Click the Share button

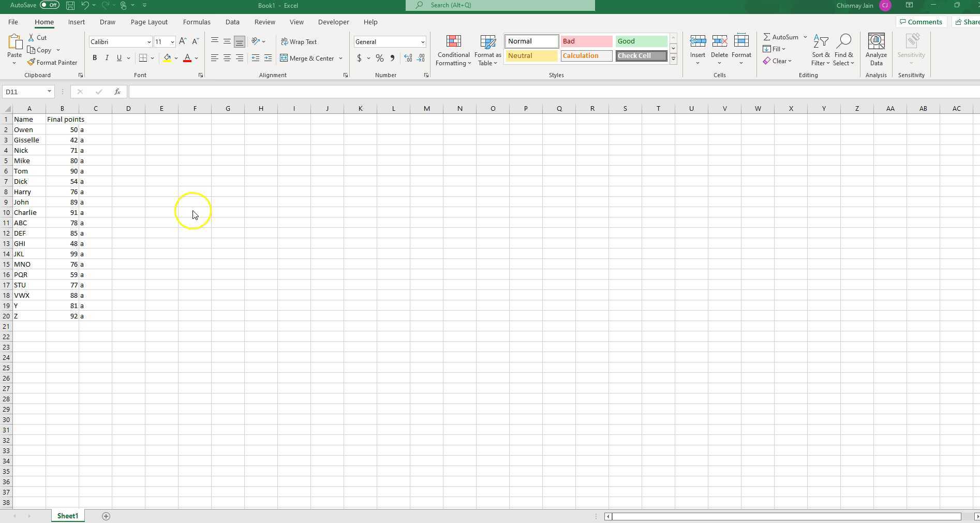[x=967, y=22]
